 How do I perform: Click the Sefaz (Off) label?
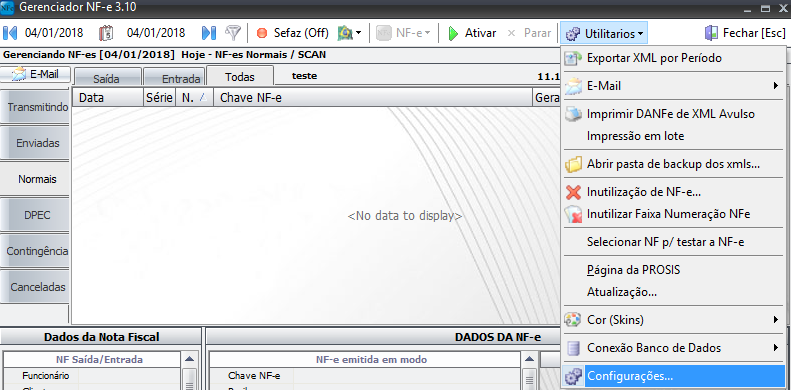(301, 33)
